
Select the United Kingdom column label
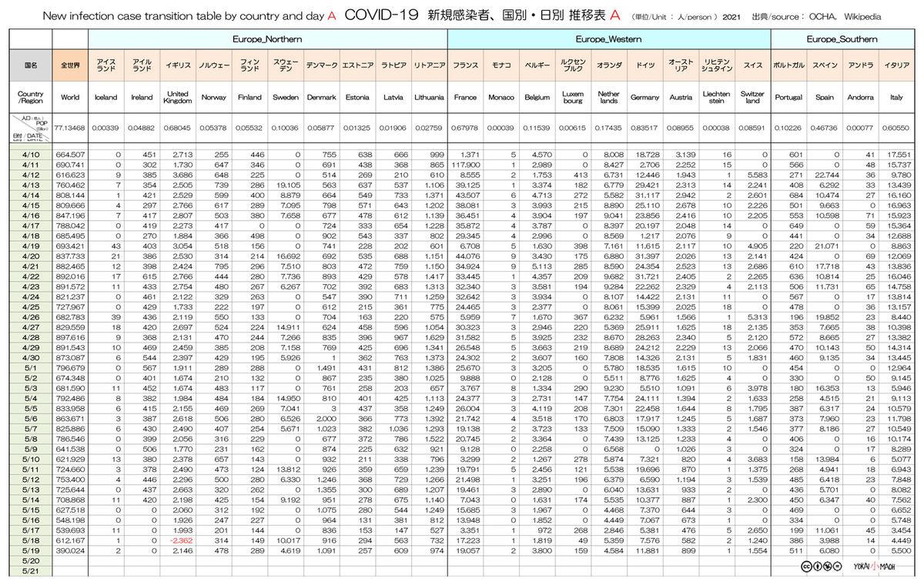[x=178, y=98]
